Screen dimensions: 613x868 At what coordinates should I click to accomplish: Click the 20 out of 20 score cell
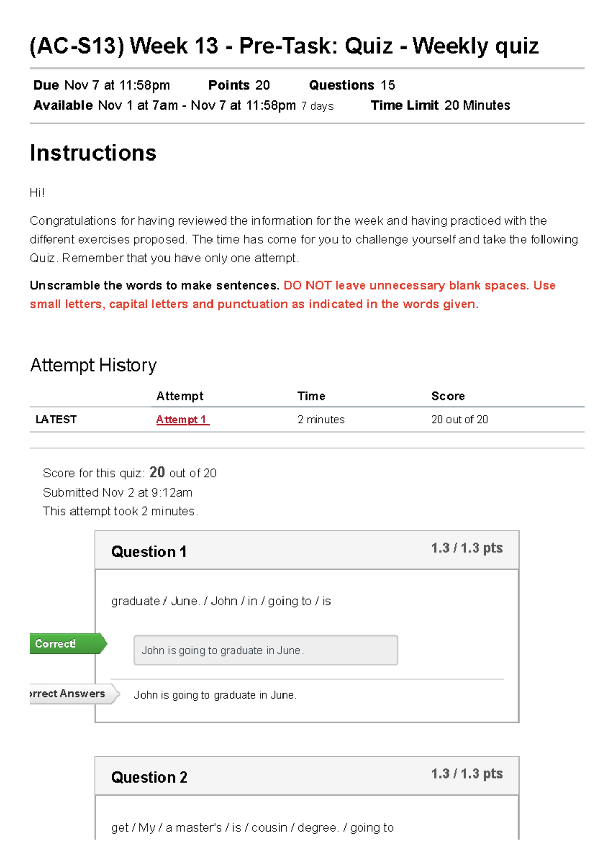[459, 420]
